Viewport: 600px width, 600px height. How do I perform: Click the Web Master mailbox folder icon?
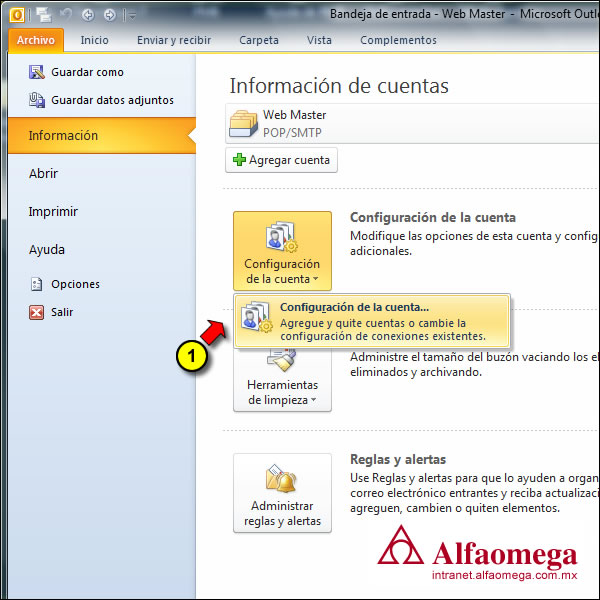coord(243,124)
